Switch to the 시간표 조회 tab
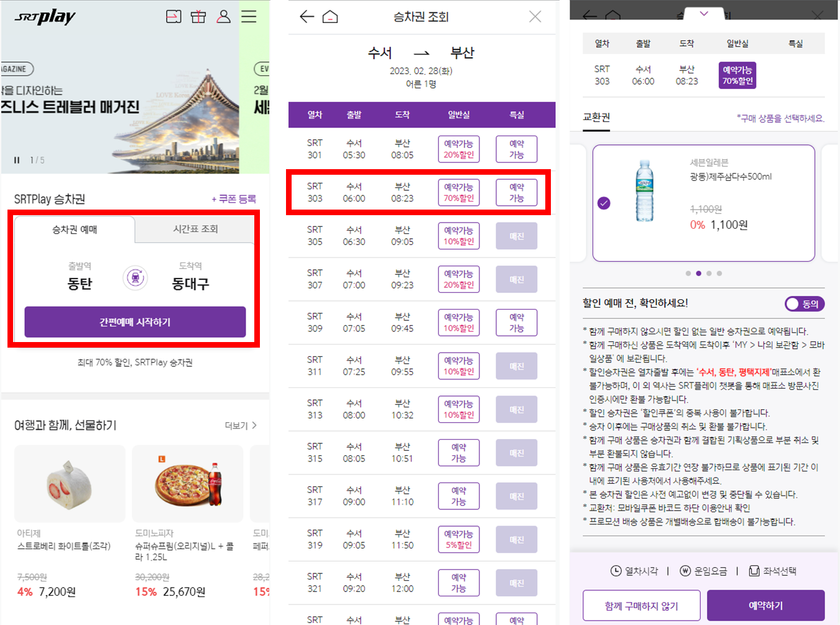840x625 pixels. [195, 229]
